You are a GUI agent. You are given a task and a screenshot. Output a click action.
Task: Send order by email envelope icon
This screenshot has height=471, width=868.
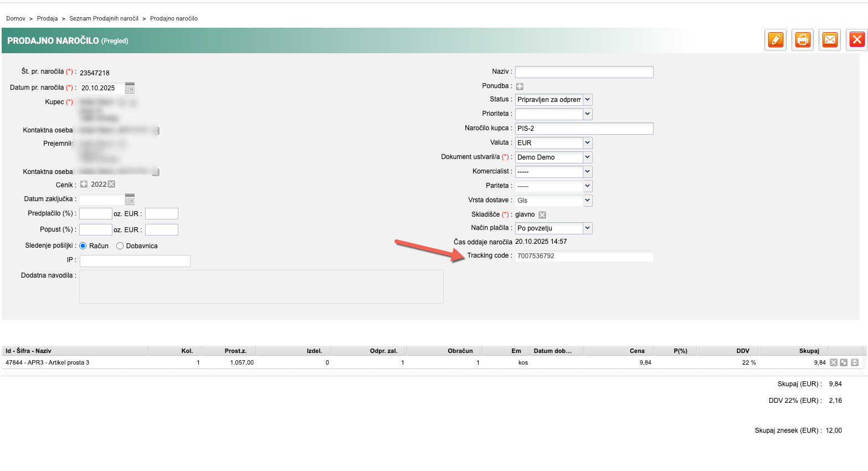830,40
